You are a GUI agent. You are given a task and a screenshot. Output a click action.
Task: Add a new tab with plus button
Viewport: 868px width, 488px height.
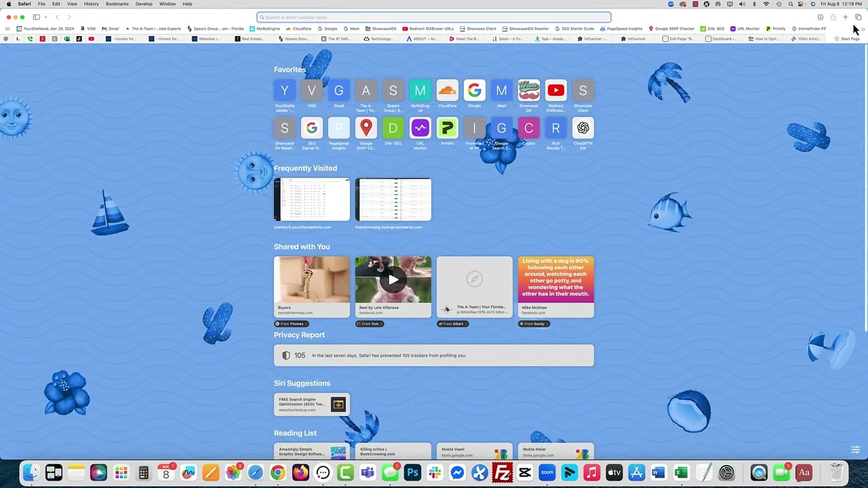tap(846, 17)
